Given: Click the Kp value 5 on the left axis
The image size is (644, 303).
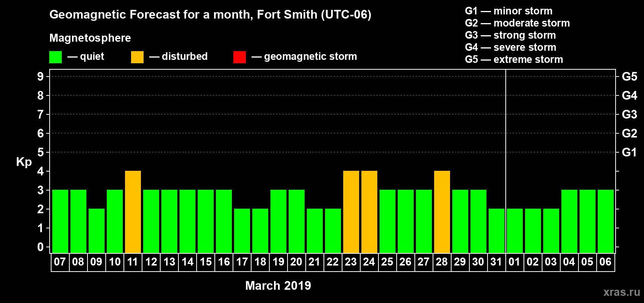Looking at the screenshot, I should (41, 152).
